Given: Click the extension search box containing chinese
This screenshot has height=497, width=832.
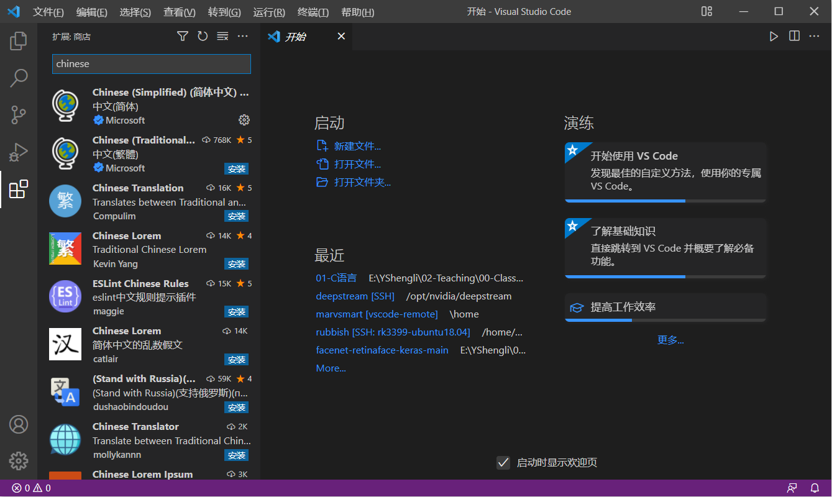Looking at the screenshot, I should (151, 64).
